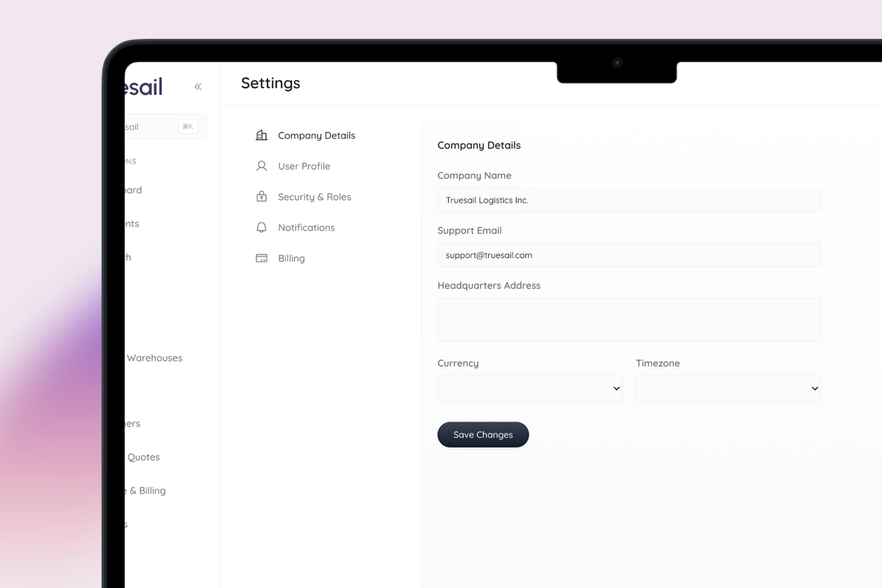This screenshot has width=882, height=588.
Task: Select the Billing settings tab
Action: tap(321, 259)
